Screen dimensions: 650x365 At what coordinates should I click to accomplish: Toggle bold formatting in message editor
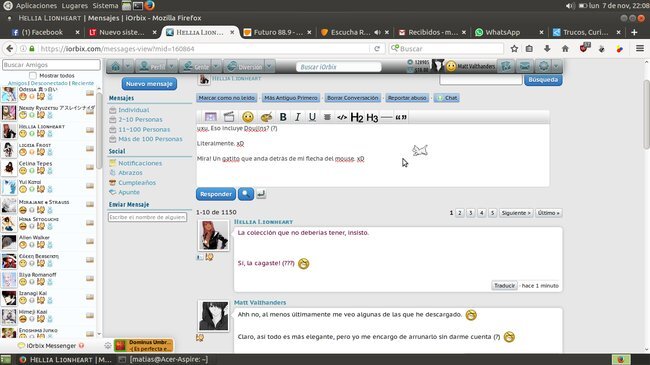(283, 117)
